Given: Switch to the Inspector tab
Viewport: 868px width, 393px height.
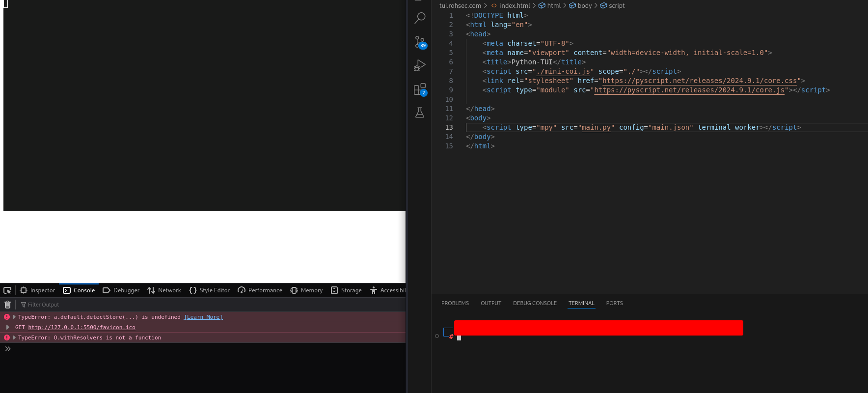Looking at the screenshot, I should (x=38, y=290).
